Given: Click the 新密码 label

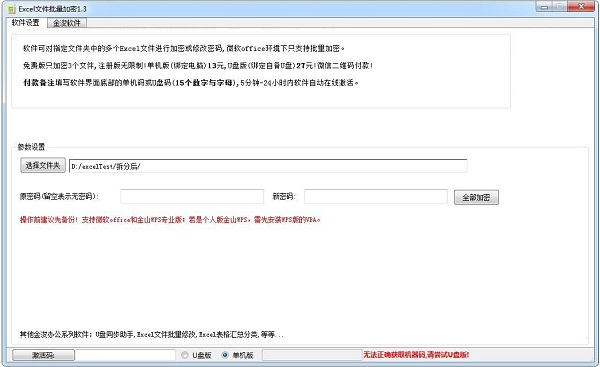Looking at the screenshot, I should (x=284, y=196).
